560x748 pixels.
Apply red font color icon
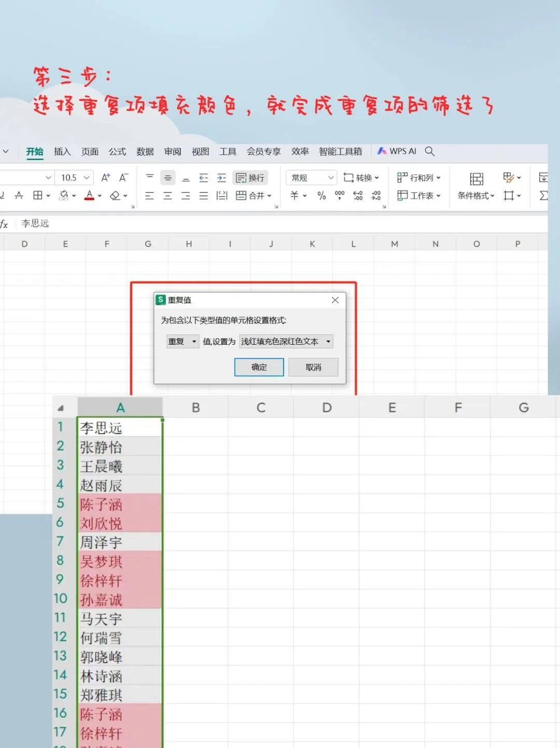pos(90,195)
